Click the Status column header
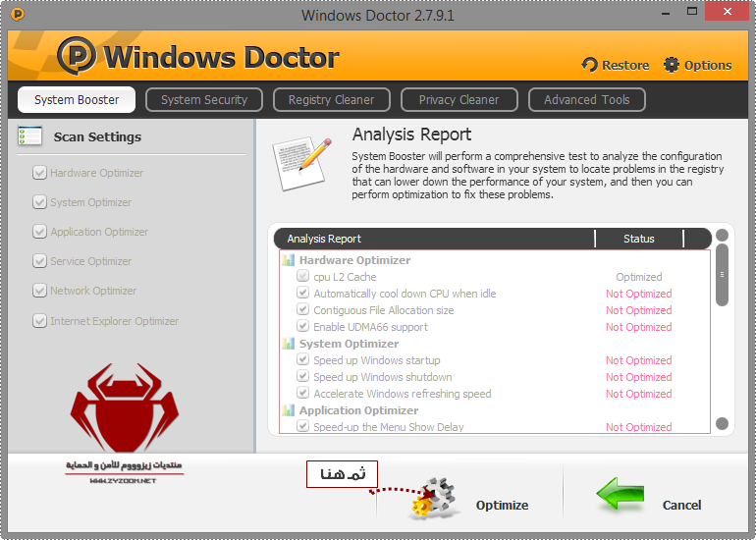The width and height of the screenshot is (756, 540). [x=639, y=239]
